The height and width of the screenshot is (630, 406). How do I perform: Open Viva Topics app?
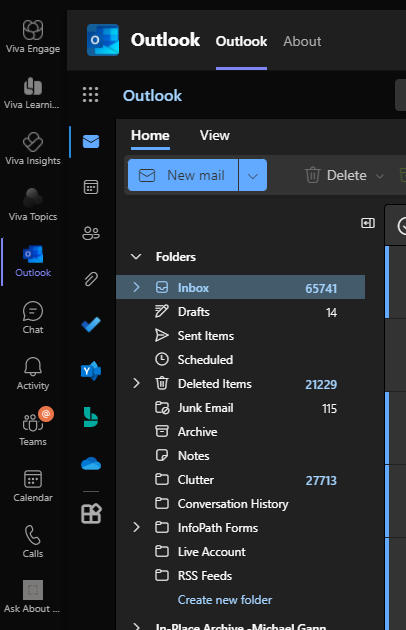coord(33,205)
